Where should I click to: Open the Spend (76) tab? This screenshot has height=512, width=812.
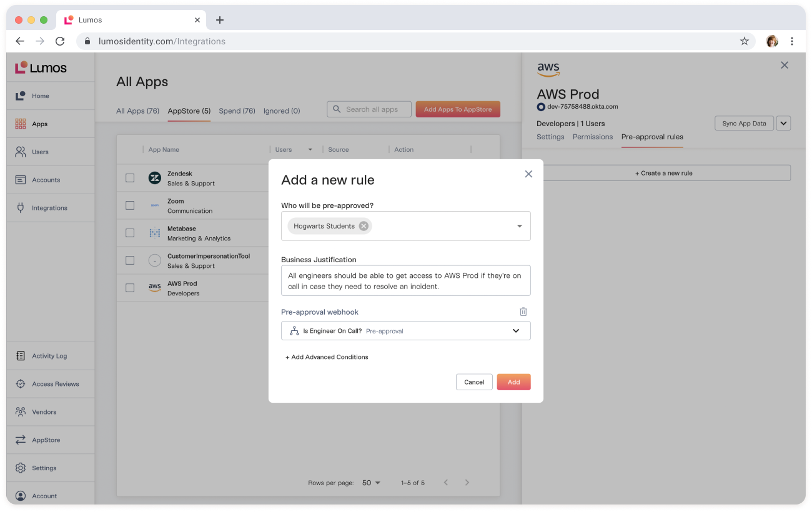(x=237, y=111)
